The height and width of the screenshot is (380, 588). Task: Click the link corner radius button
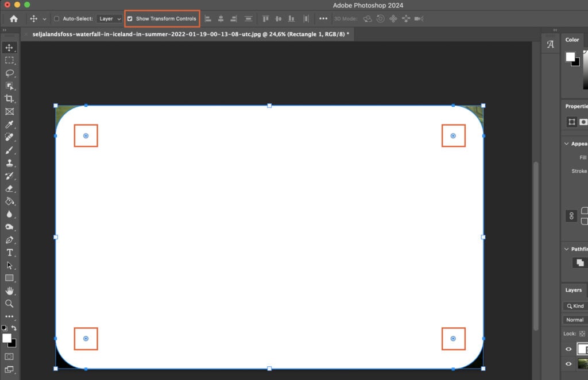(x=571, y=216)
